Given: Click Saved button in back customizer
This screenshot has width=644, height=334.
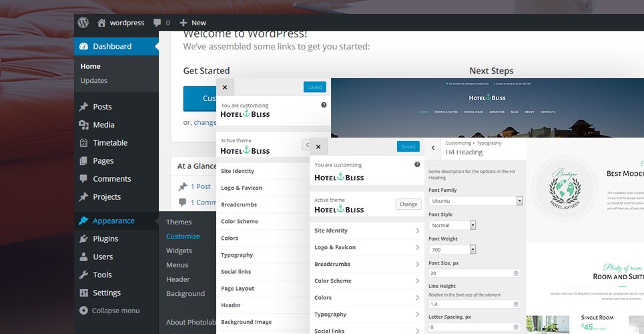Looking at the screenshot, I should pos(315,88).
